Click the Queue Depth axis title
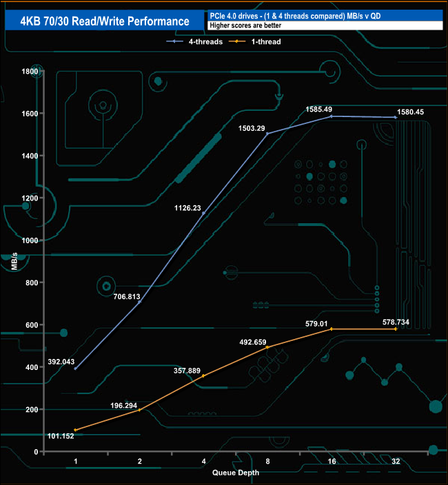 [236, 473]
